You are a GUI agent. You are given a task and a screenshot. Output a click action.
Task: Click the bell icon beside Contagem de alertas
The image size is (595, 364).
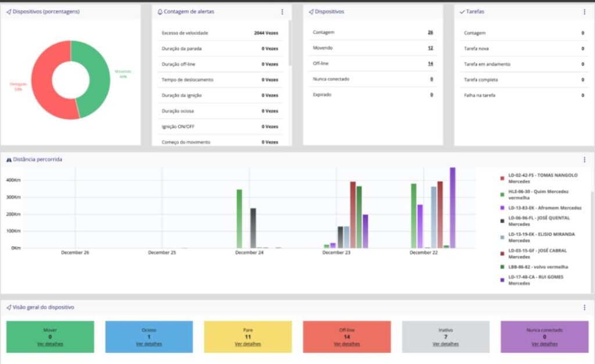[x=160, y=12]
